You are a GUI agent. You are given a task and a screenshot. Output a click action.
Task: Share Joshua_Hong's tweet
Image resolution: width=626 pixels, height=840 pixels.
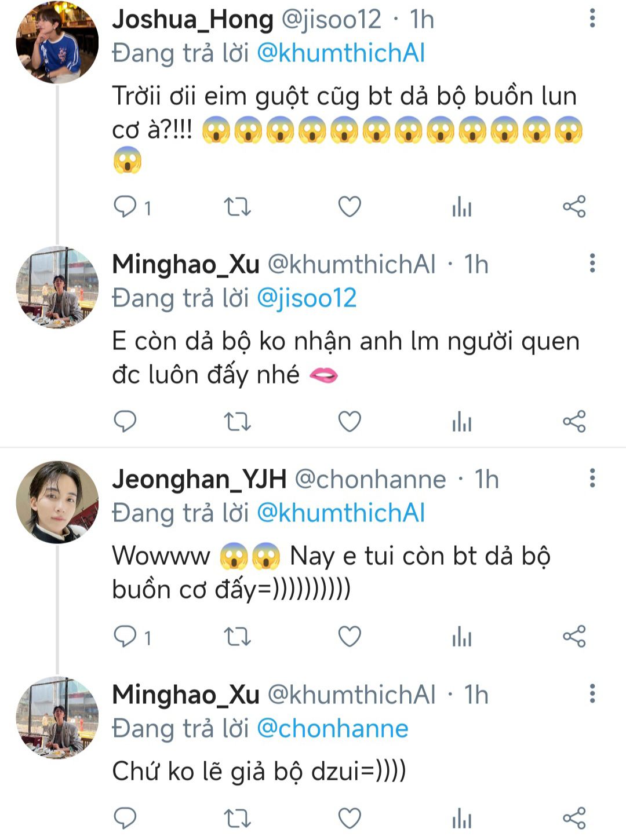[x=574, y=207]
